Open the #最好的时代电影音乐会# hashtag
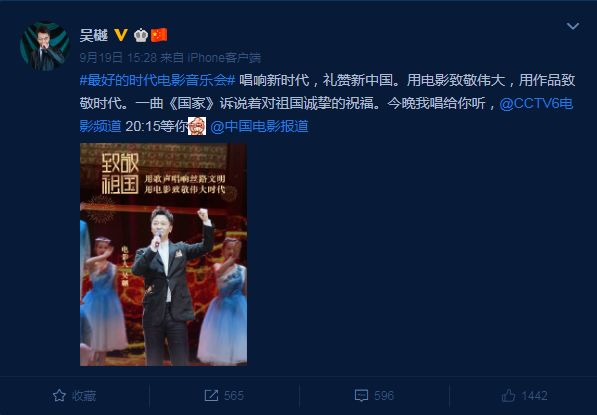597x415 pixels. click(x=158, y=80)
